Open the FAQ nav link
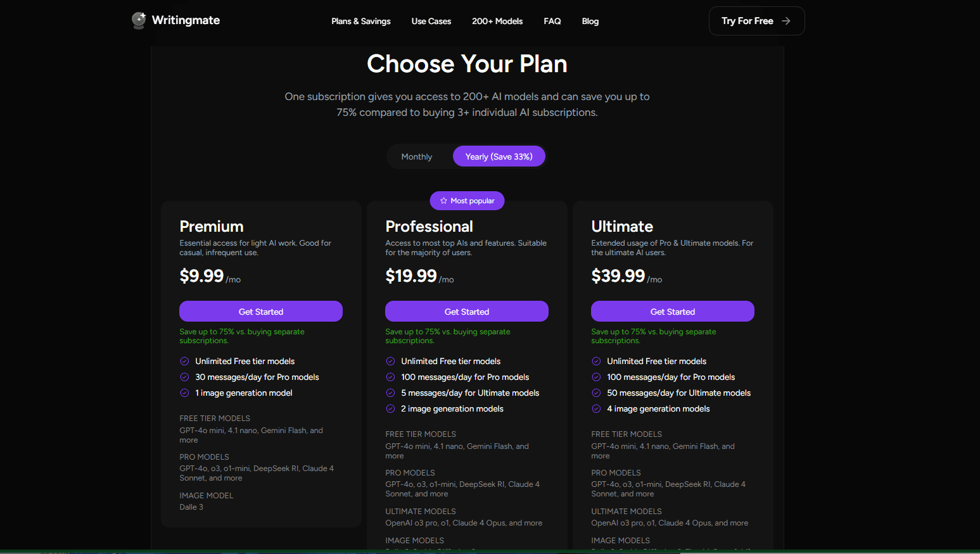Viewport: 980px width, 554px height. point(552,21)
